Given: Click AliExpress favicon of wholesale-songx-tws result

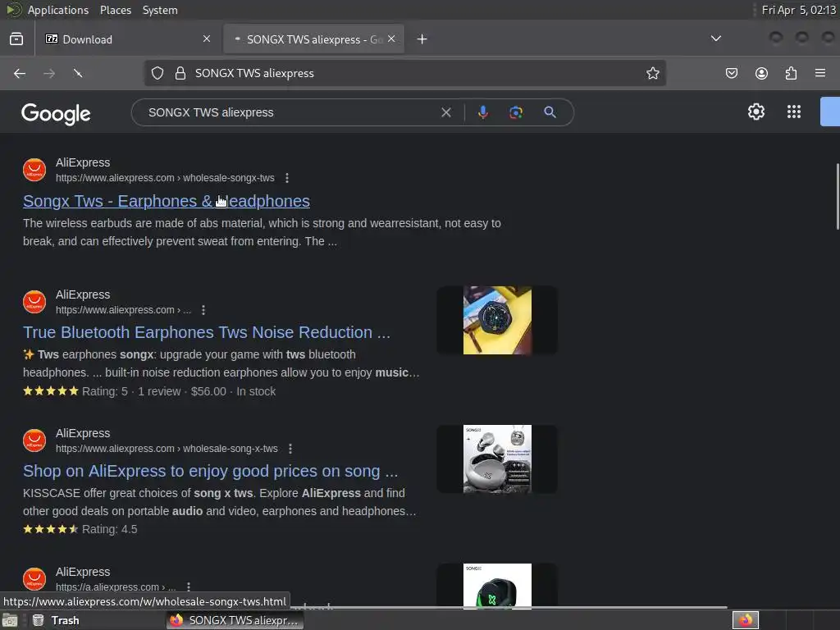Looking at the screenshot, I should [34, 170].
